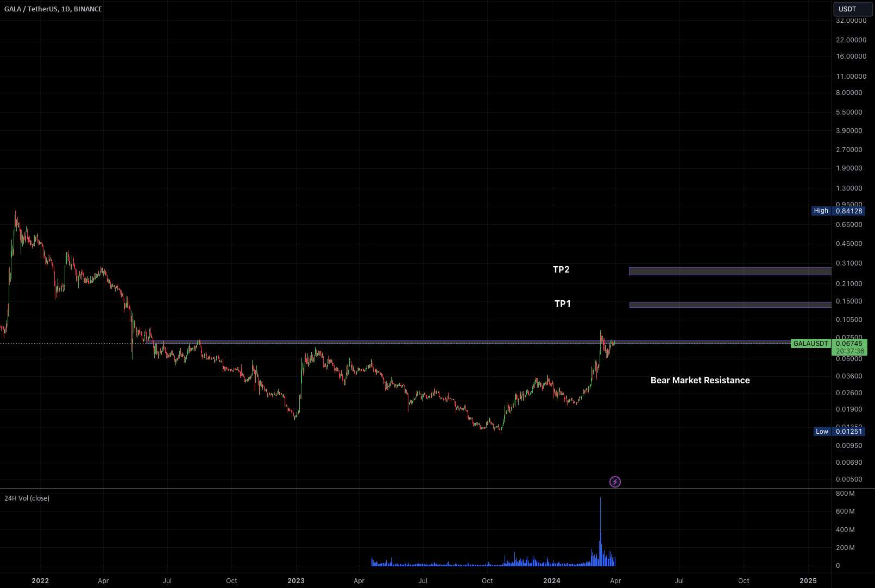
Task: Click the TP2 target zone rectangle
Action: tap(730, 271)
